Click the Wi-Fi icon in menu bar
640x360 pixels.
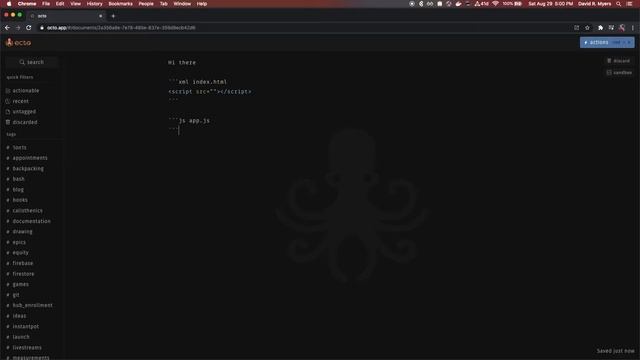click(x=496, y=4)
